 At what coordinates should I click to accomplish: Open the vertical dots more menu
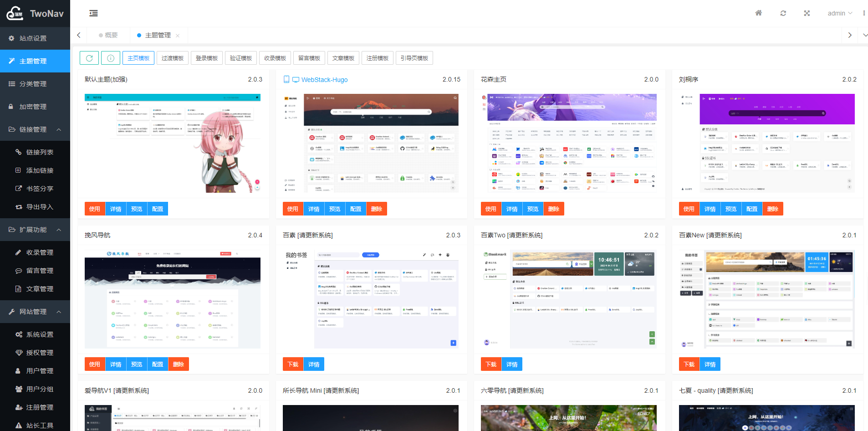coord(864,13)
